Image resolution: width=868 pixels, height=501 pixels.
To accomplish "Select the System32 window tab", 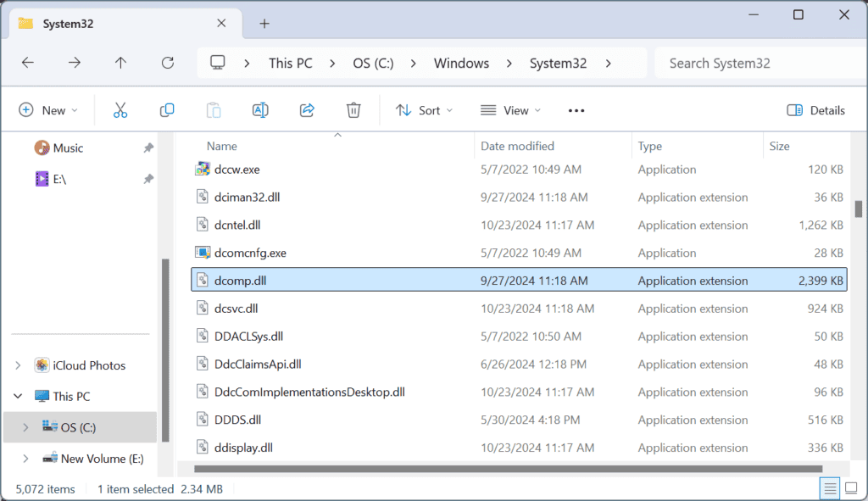I will point(126,24).
